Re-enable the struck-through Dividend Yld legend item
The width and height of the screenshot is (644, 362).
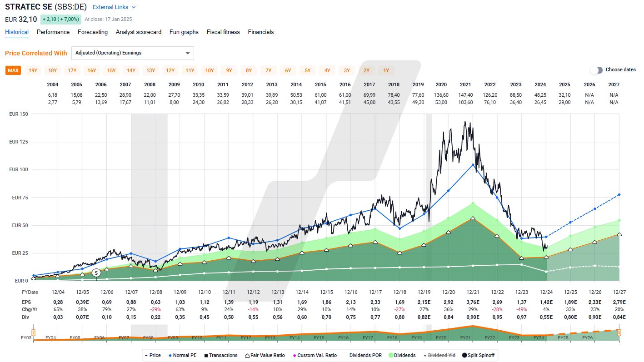click(x=439, y=355)
